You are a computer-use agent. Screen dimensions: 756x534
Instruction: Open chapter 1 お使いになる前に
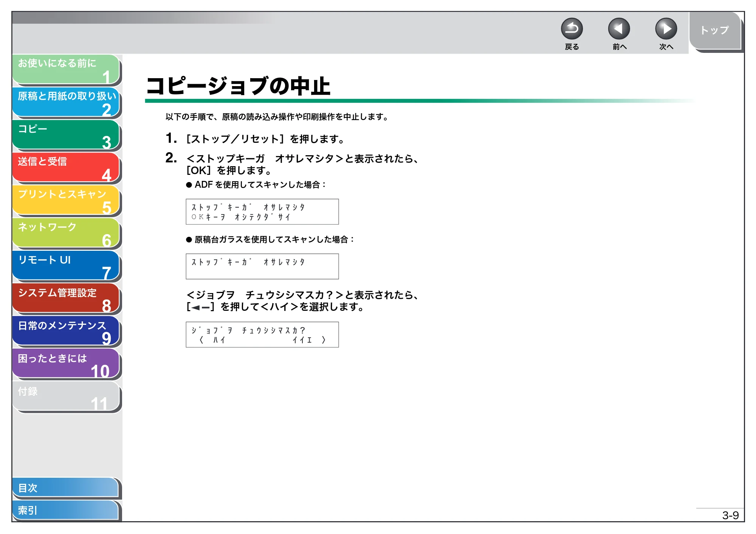(66, 69)
